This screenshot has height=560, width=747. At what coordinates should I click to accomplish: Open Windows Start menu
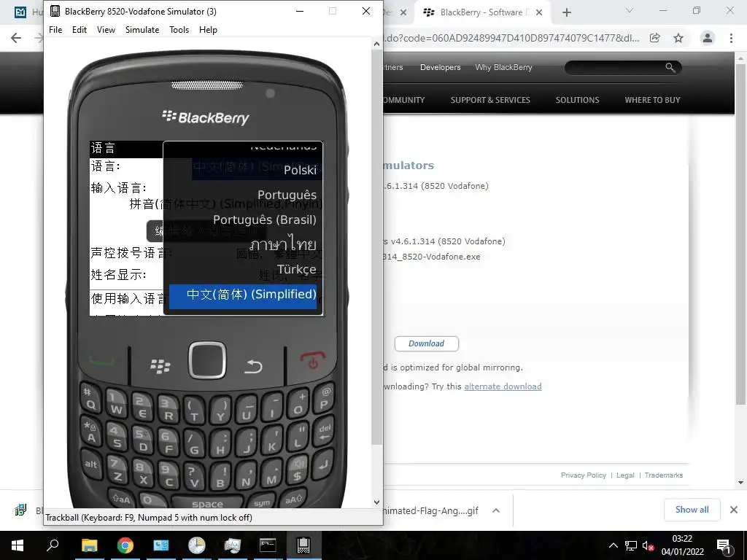[18, 545]
